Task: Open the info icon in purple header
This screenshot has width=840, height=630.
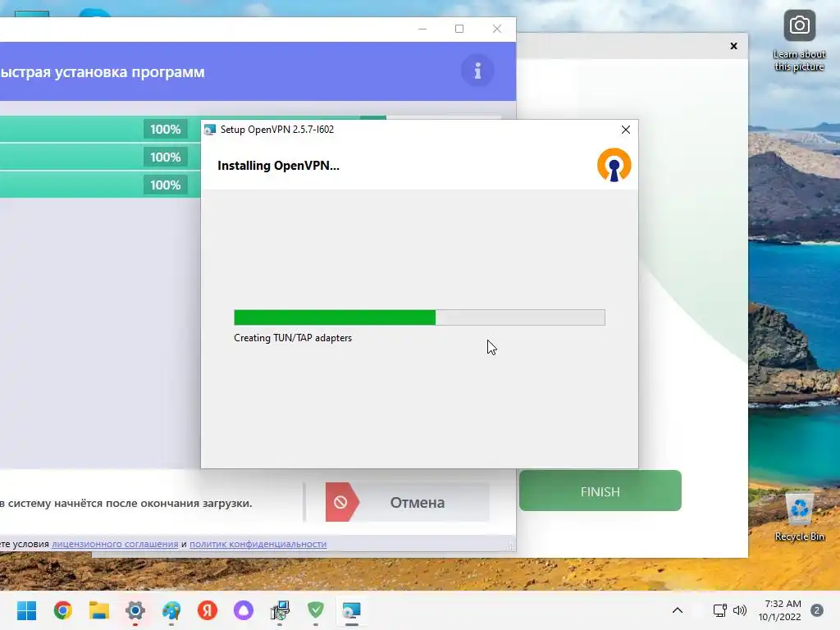Action: [477, 71]
